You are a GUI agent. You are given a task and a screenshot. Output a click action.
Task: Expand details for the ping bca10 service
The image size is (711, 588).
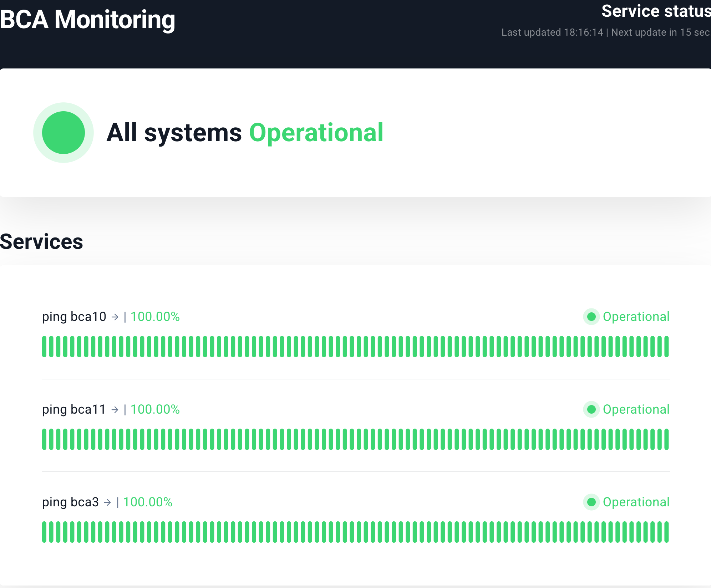point(73,317)
